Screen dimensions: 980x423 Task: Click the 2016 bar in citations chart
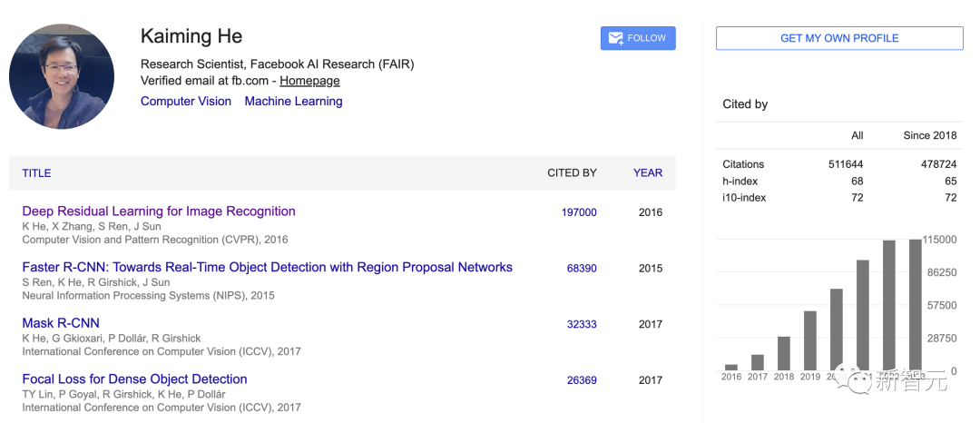click(731, 367)
